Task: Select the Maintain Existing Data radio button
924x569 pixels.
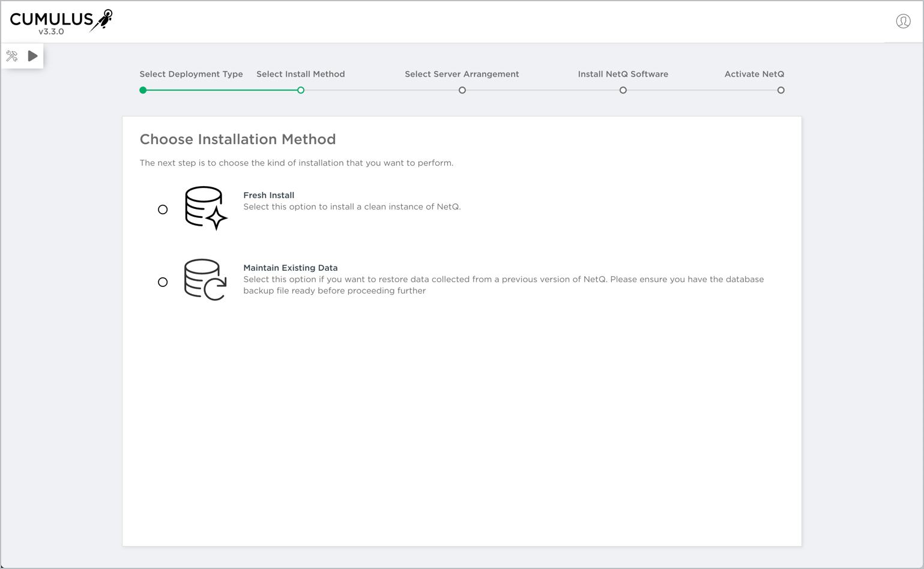Action: [x=163, y=282]
